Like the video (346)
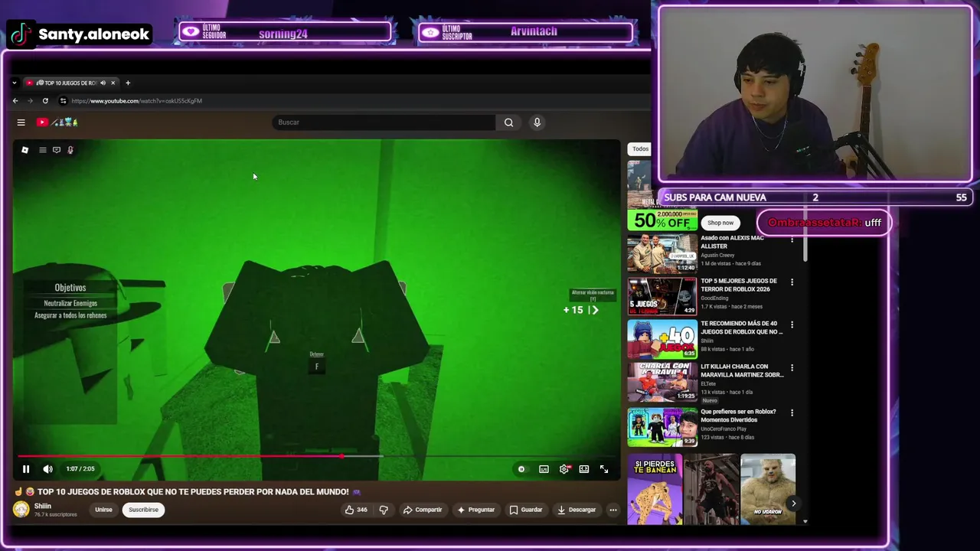The width and height of the screenshot is (980, 551). point(356,510)
